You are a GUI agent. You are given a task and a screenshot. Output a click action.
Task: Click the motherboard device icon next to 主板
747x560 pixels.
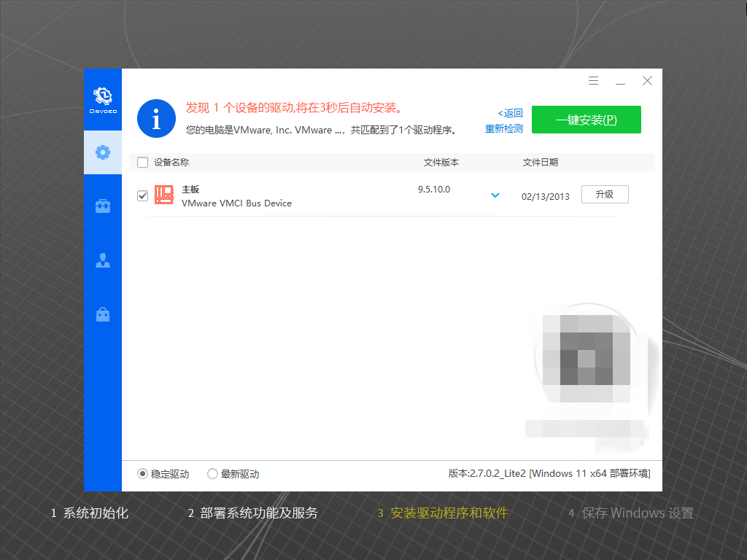(x=163, y=194)
